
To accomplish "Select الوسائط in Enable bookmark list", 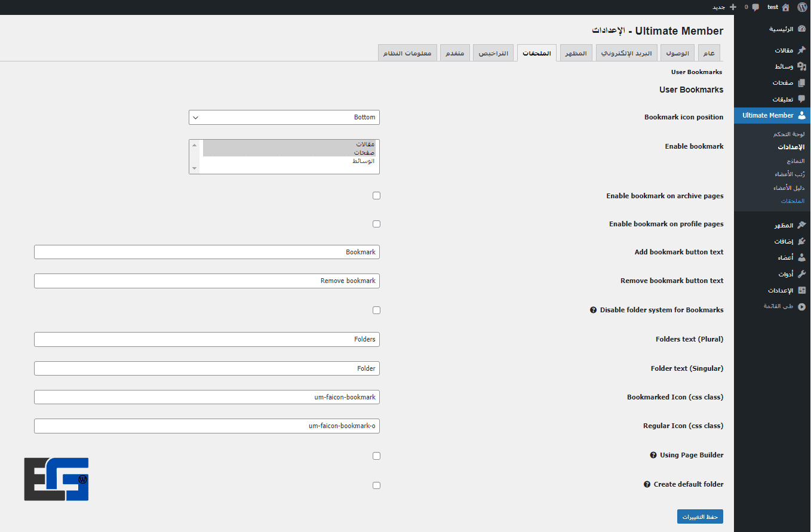I will (363, 161).
